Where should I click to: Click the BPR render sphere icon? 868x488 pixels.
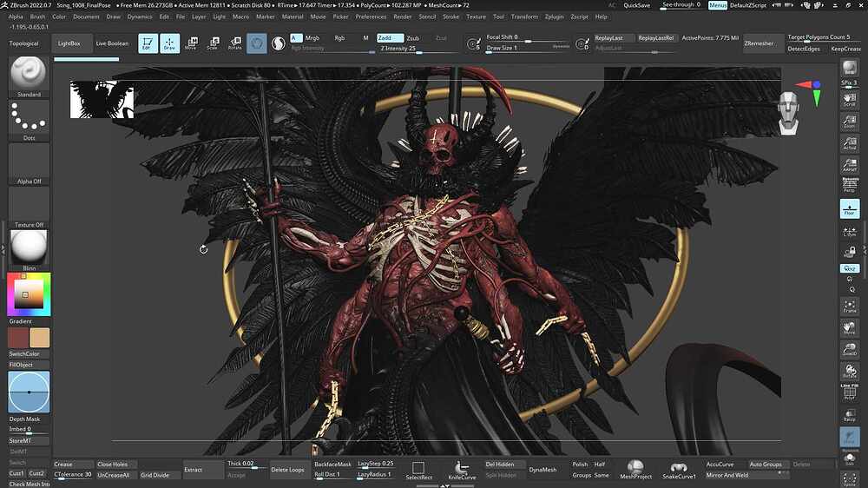pos(849,68)
